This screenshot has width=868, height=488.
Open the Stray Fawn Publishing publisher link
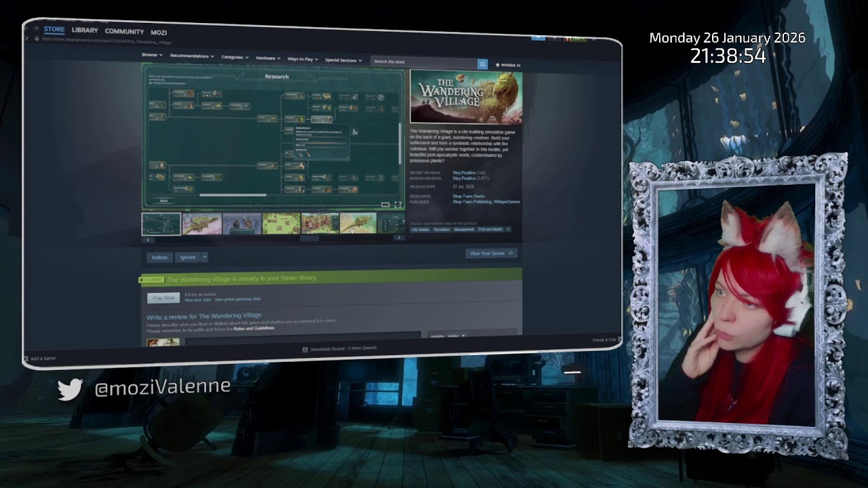pyautogui.click(x=472, y=201)
